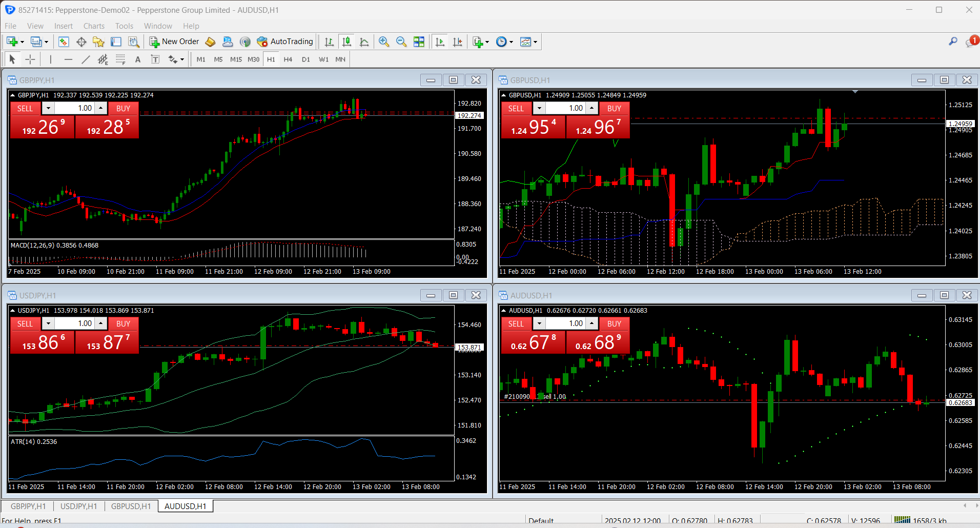Increase USDJPY lot size with stepper
980x528 pixels.
point(101,323)
